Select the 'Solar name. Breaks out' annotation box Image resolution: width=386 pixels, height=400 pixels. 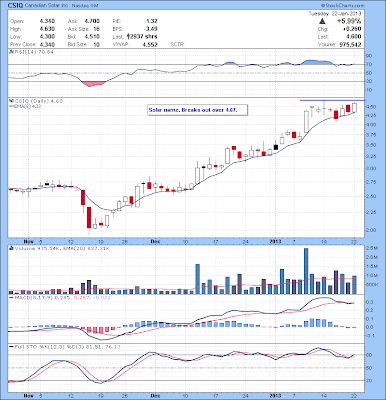(x=197, y=110)
